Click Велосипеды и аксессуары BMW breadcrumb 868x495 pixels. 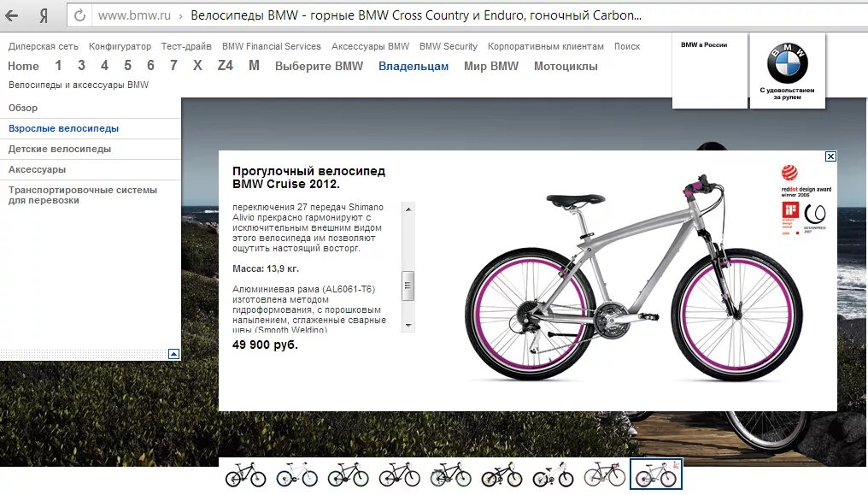(79, 85)
